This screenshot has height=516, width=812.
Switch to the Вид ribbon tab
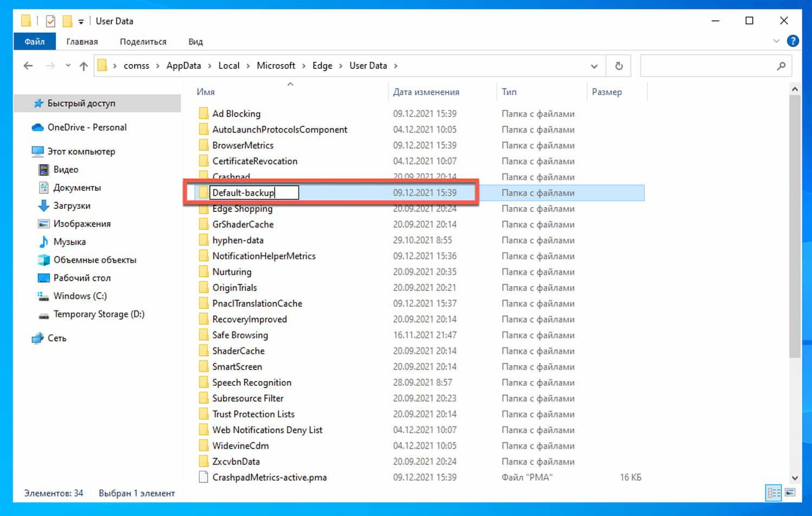point(195,42)
